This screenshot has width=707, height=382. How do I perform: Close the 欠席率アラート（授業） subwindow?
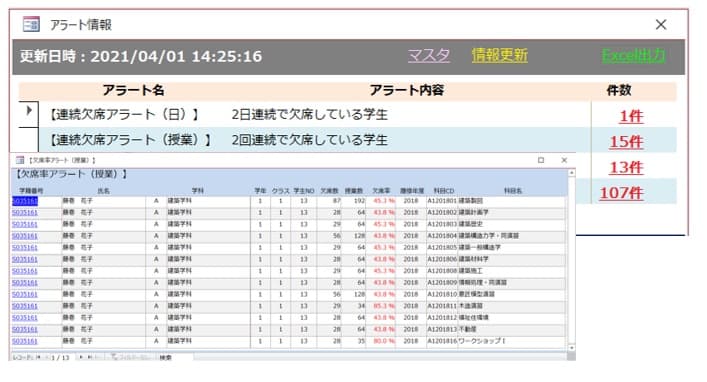tap(564, 160)
